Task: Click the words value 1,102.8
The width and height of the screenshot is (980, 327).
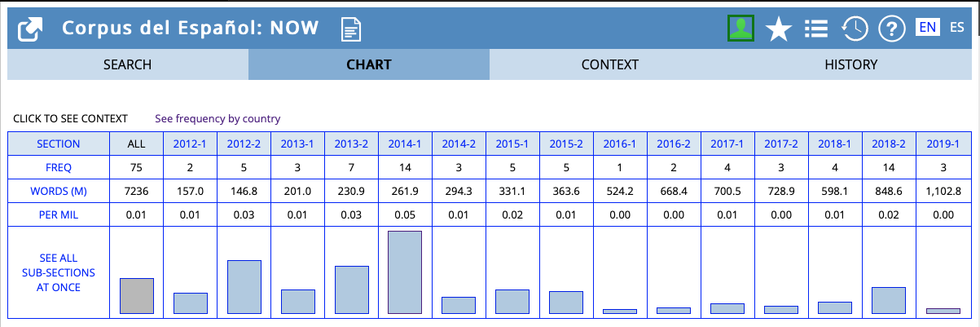Action: [x=943, y=191]
